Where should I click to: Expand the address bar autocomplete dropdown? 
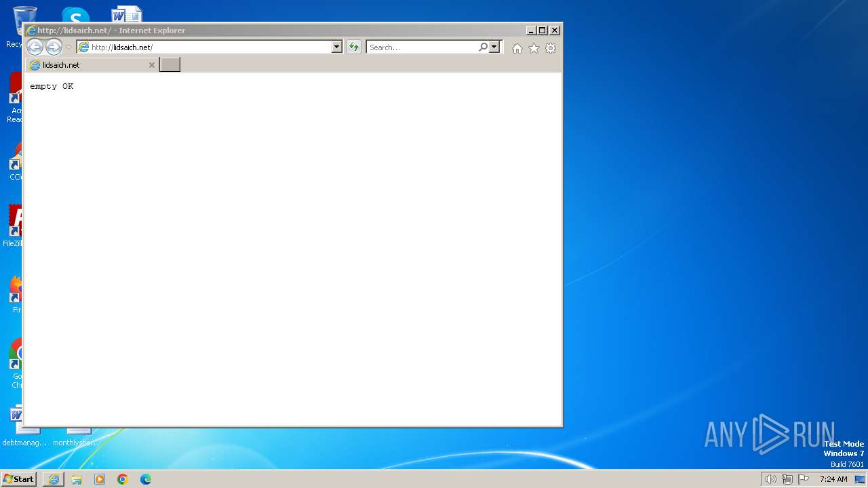click(x=336, y=47)
